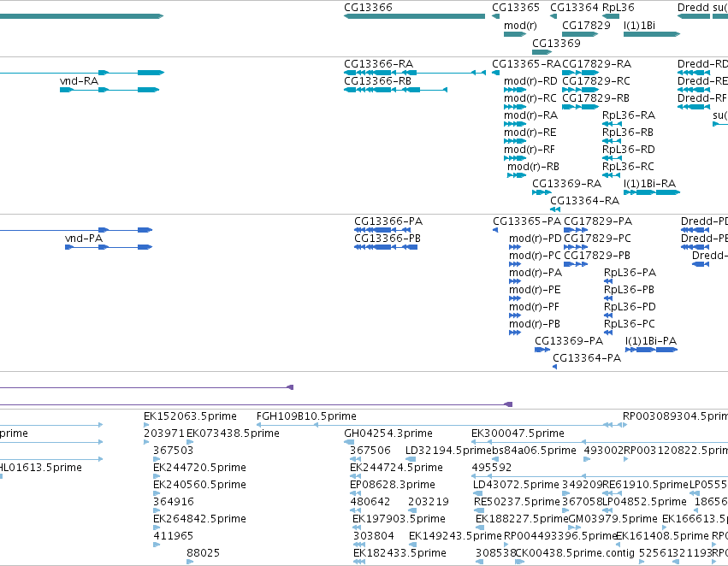
Task: Select the longer lower purple feature line
Action: point(256,404)
